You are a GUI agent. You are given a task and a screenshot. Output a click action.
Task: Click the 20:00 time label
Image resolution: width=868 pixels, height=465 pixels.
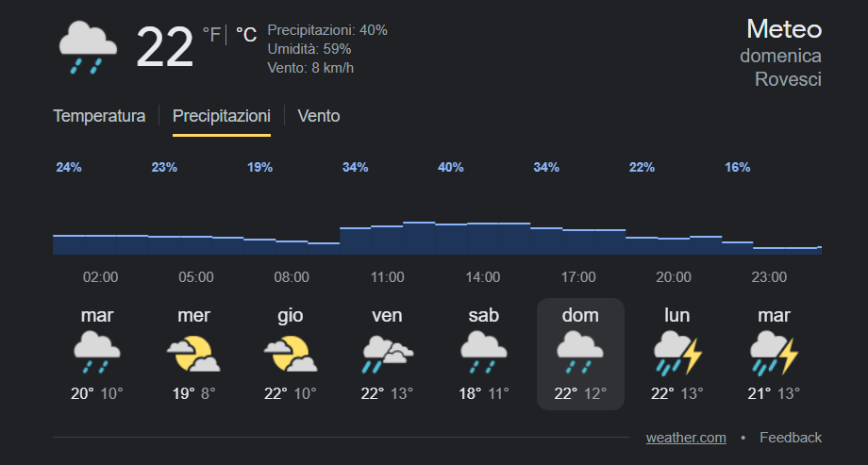click(674, 277)
